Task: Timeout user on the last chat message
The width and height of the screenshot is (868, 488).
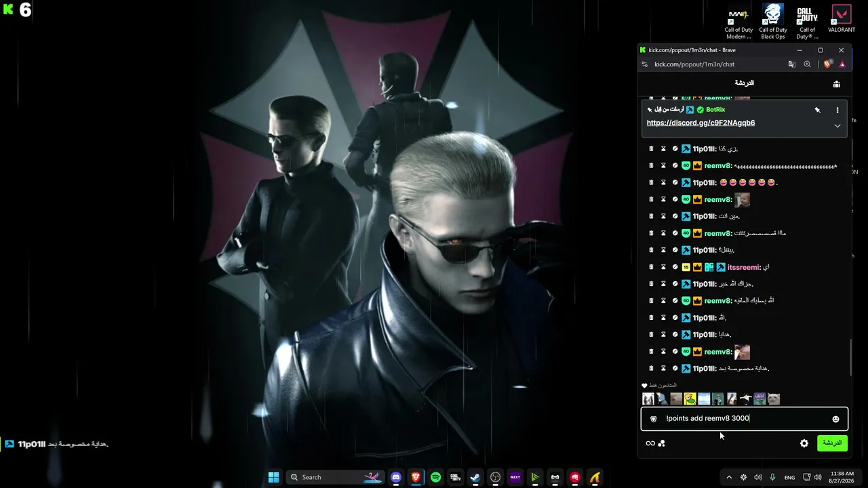Action: tap(663, 368)
